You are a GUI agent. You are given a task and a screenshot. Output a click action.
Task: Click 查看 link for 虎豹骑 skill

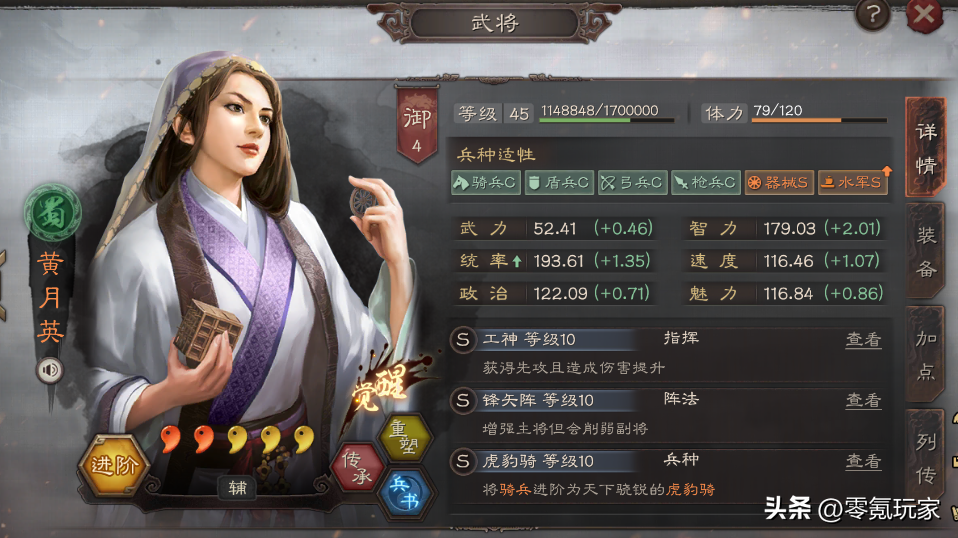pyautogui.click(x=863, y=462)
